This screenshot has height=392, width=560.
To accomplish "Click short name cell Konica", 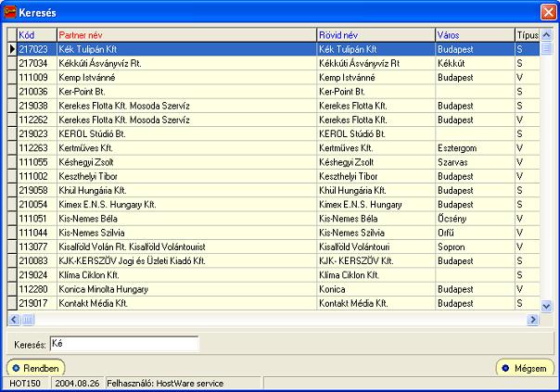I will (x=375, y=289).
